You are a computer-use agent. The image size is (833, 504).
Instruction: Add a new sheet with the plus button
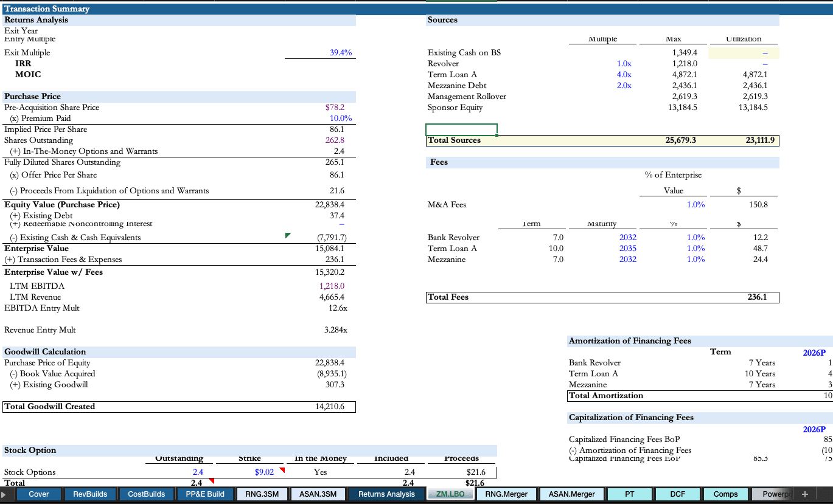click(804, 494)
